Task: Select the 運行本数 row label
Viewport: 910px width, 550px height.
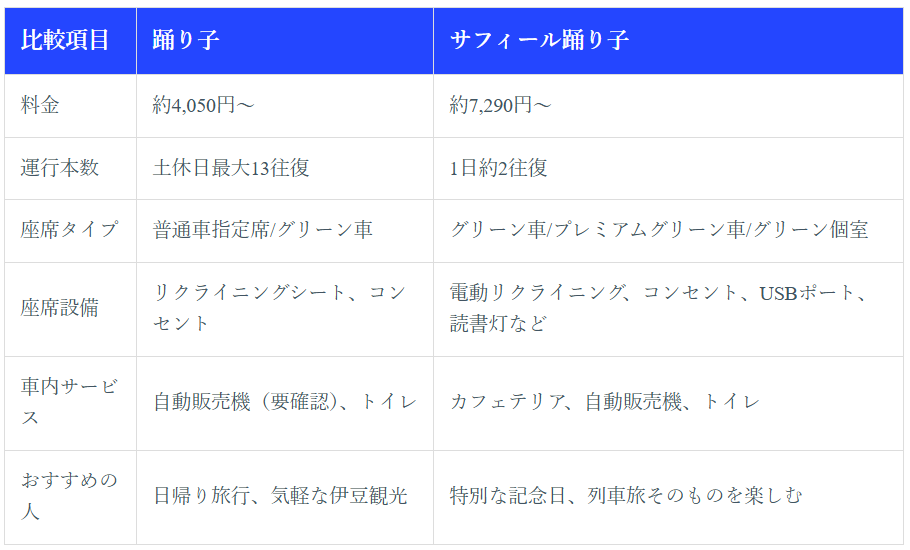Action: click(x=60, y=168)
